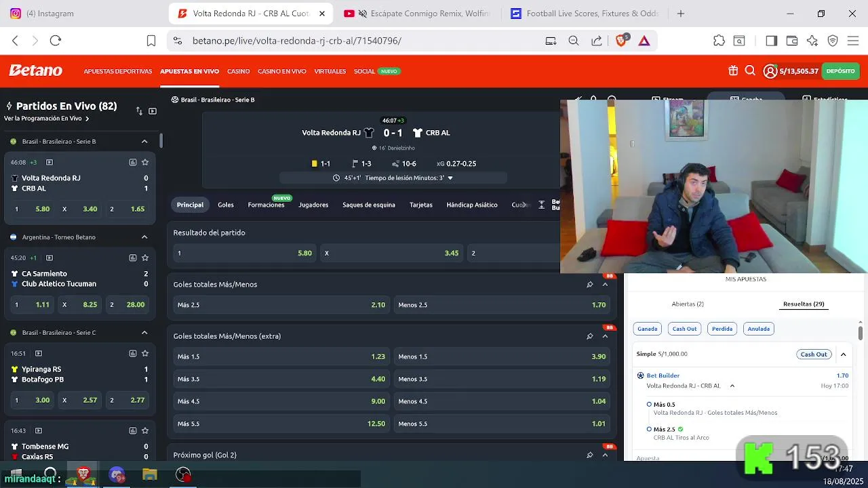Collapse Volta Redonda RJ - CRB AL selections

pos(732,386)
